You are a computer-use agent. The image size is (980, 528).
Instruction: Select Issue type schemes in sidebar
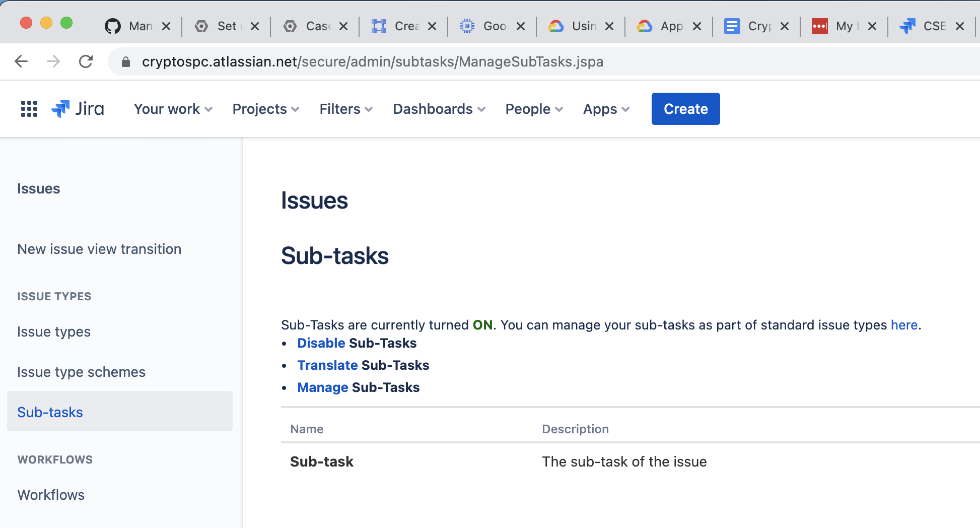81,372
